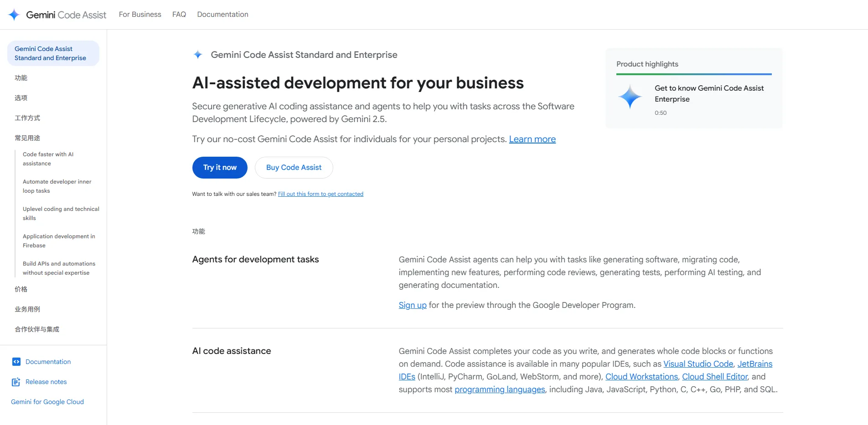The image size is (868, 425).
Task: Click the Try it now button
Action: (x=220, y=168)
